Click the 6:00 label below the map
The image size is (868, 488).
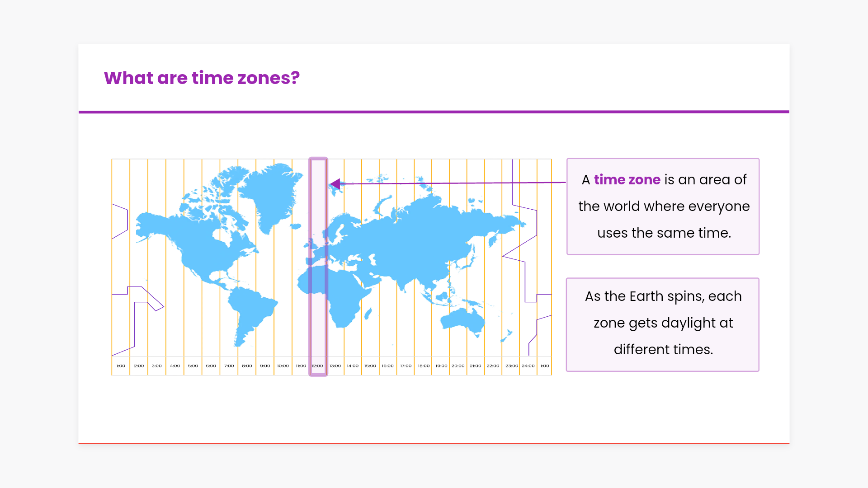point(211,366)
